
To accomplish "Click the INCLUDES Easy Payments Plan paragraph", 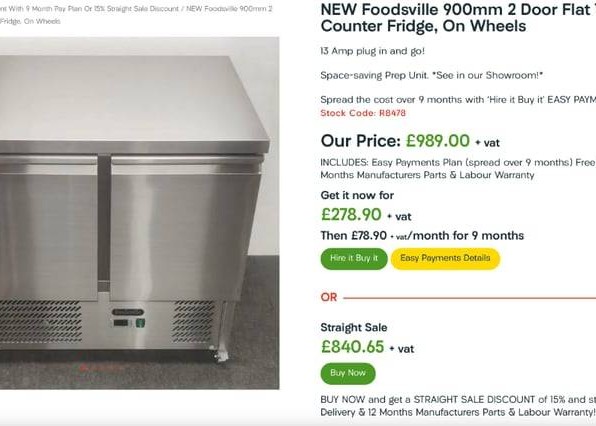I will pos(458,169).
